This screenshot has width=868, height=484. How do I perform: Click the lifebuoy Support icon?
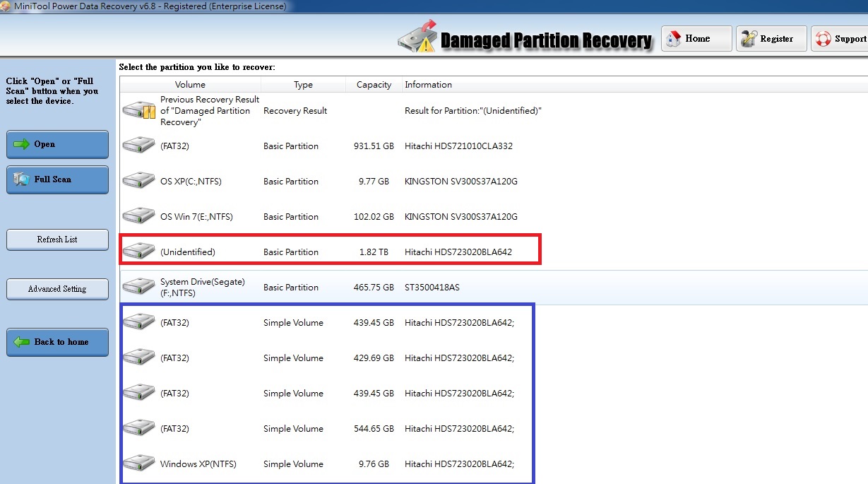coord(823,39)
